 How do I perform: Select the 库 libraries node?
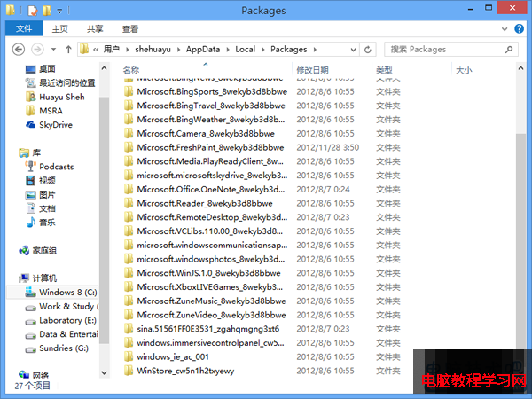[30, 153]
